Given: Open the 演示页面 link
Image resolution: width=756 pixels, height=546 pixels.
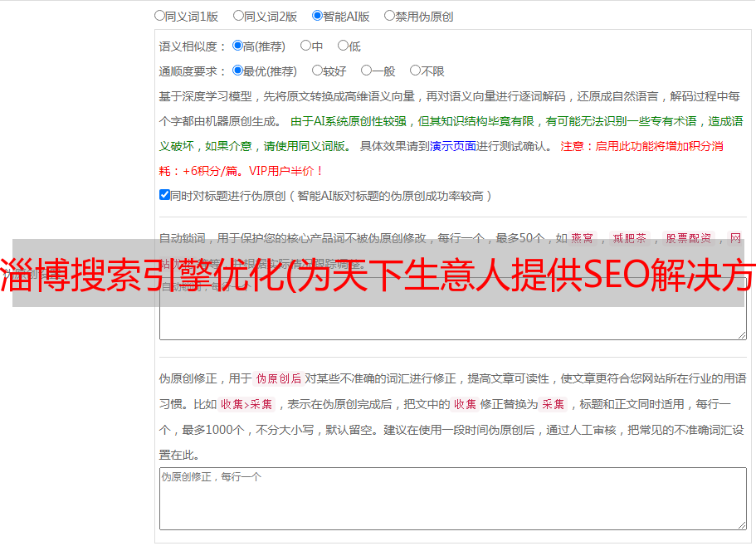Looking at the screenshot, I should (453, 146).
